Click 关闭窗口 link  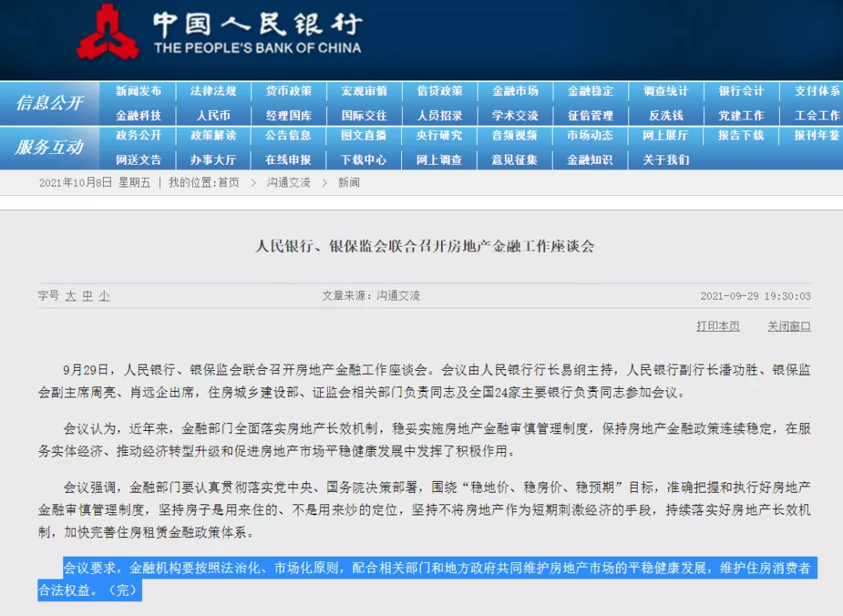(x=788, y=326)
